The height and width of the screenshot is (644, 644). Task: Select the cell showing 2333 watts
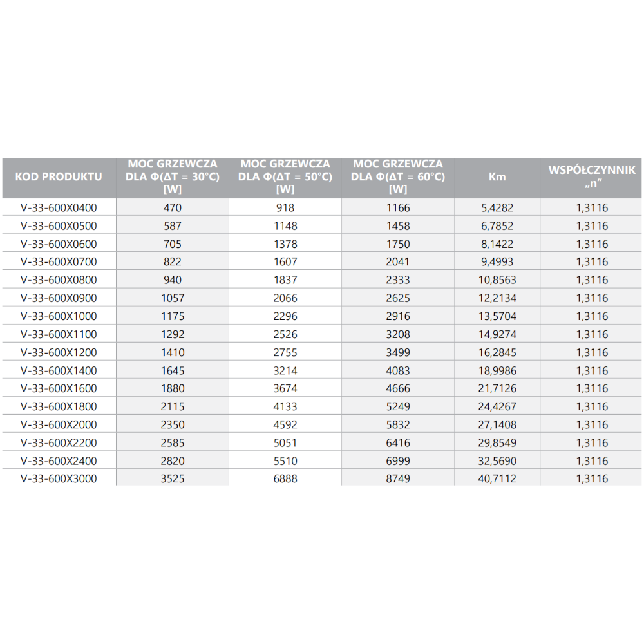coord(398,280)
